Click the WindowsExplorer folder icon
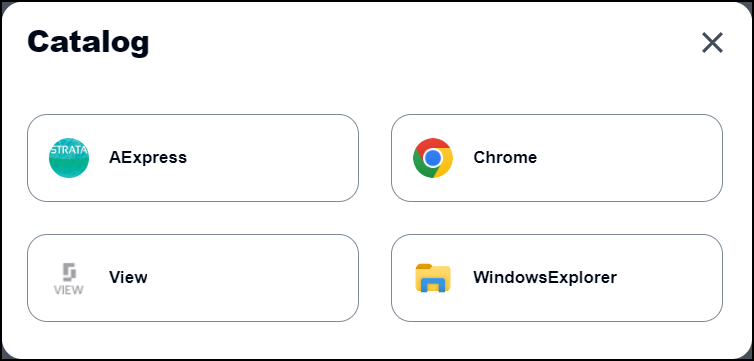Image resolution: width=754 pixels, height=361 pixels. (433, 278)
